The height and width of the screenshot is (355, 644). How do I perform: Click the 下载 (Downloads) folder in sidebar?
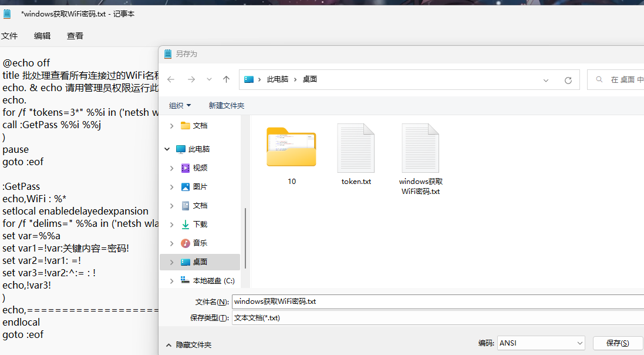click(200, 224)
